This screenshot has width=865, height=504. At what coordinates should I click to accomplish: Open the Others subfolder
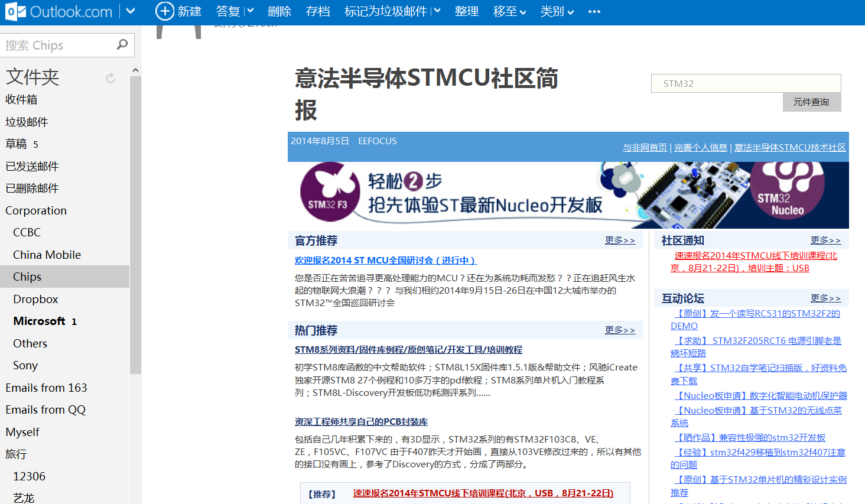[x=30, y=343]
